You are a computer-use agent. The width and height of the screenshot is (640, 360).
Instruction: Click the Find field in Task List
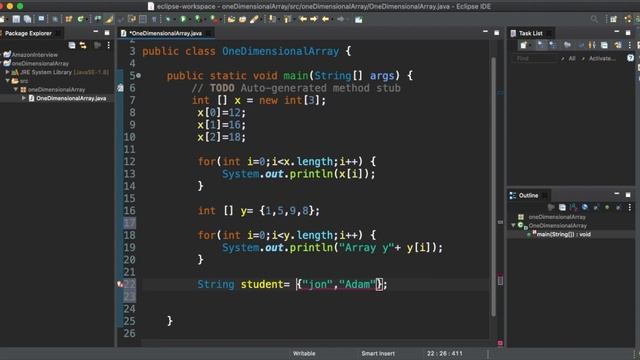(534, 58)
